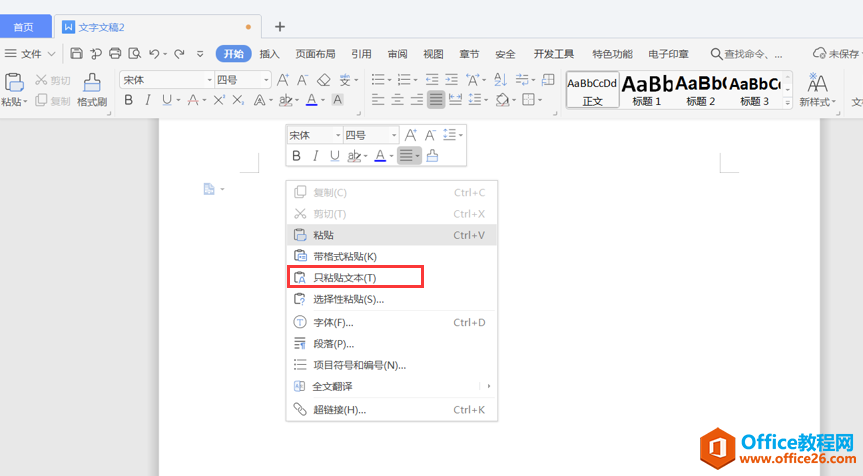Click 选择性粘贴(S)... menu entry

348,299
